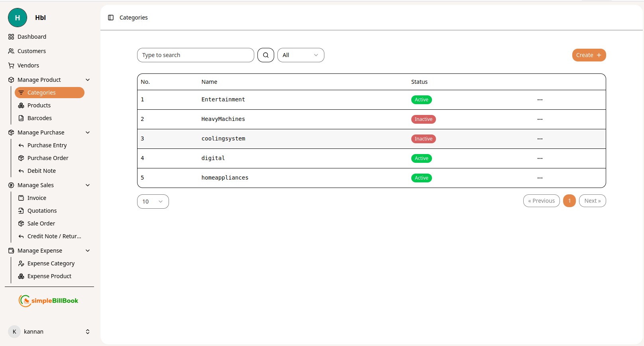Click the simpleBillBook logo
Viewport: 644px width, 346px height.
tap(49, 301)
